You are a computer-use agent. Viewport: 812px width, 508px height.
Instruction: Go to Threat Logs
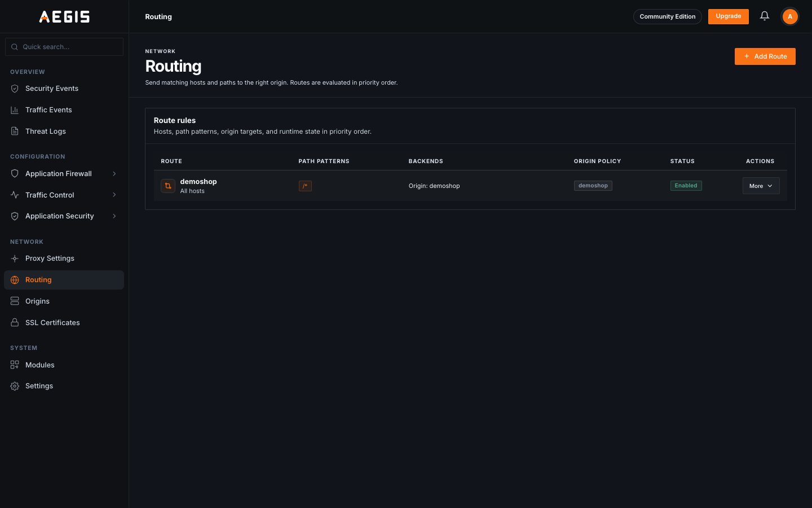tap(64, 132)
